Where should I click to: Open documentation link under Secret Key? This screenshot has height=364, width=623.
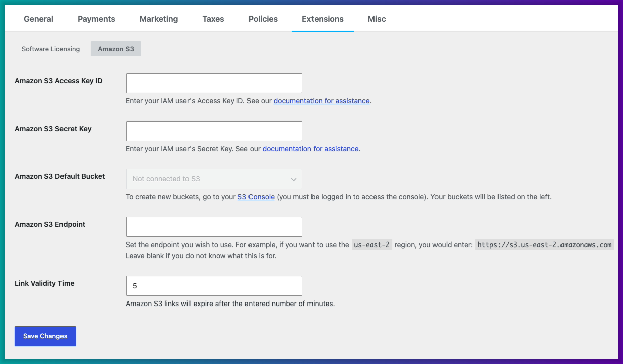pyautogui.click(x=310, y=149)
